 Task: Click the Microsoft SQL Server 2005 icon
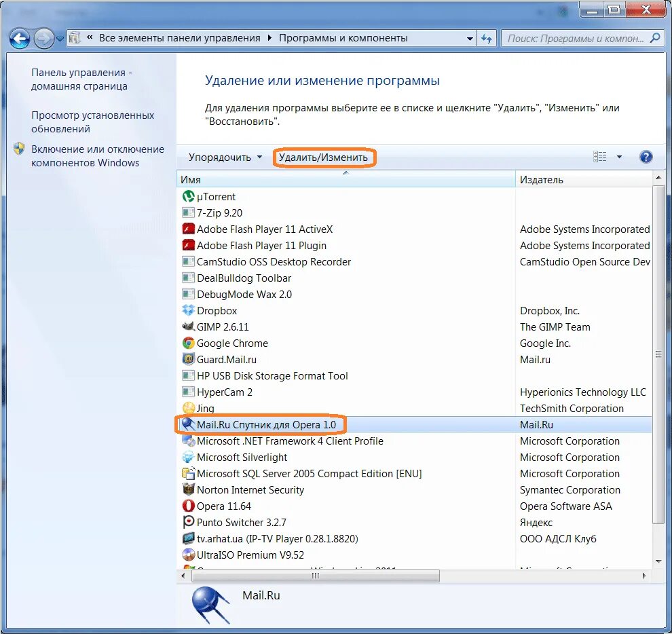click(x=188, y=473)
